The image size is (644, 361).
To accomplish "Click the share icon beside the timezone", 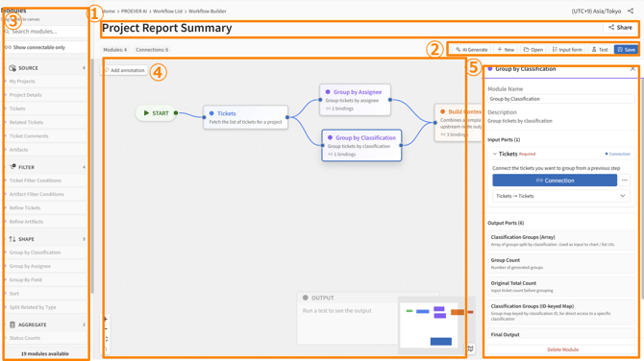I will pyautogui.click(x=631, y=12).
